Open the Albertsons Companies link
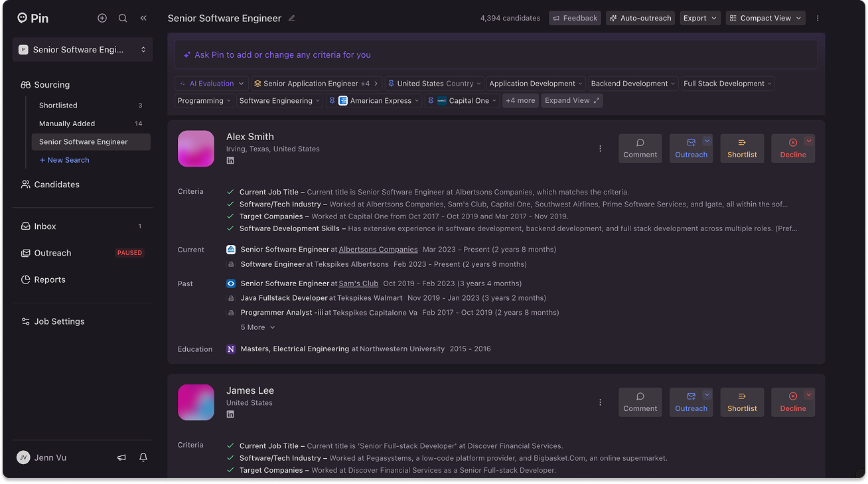The image size is (868, 484). point(378,250)
